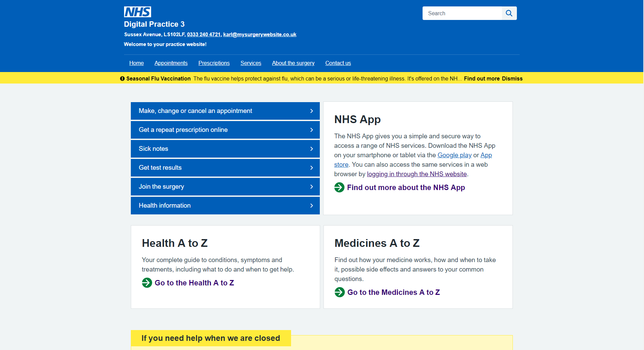Select About the surgery in the navigation
Image resolution: width=644 pixels, height=350 pixels.
click(x=293, y=63)
